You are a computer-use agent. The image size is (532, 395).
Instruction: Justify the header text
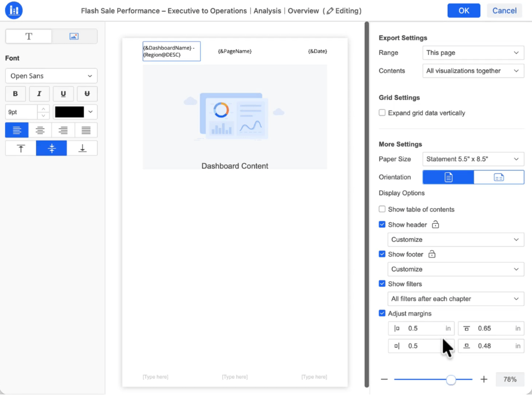click(x=86, y=130)
